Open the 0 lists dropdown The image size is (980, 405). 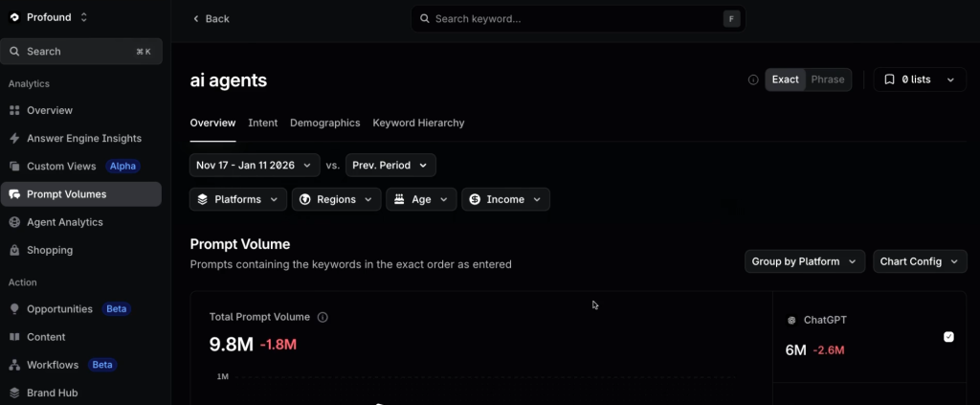(920, 79)
